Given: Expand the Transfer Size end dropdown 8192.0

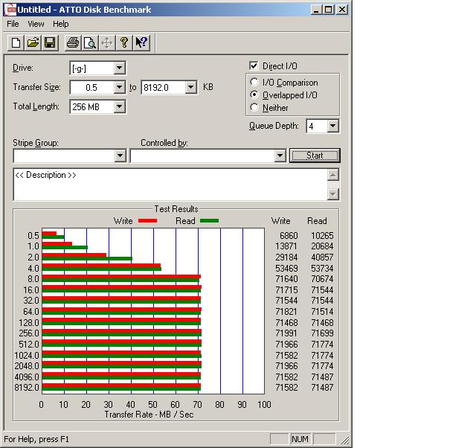Looking at the screenshot, I should [190, 88].
